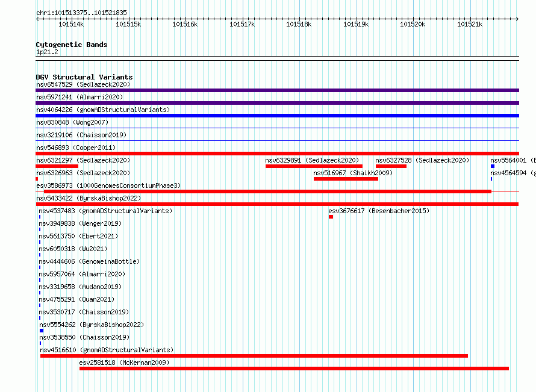Open nsv5613750 (Ebert2021) variant label
The image size is (536, 392).
click(78, 236)
